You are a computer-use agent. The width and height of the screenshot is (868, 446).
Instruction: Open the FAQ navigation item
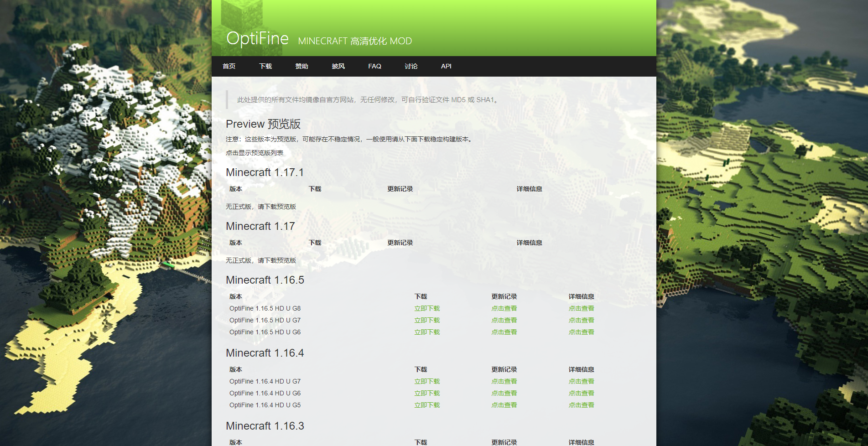(x=374, y=66)
